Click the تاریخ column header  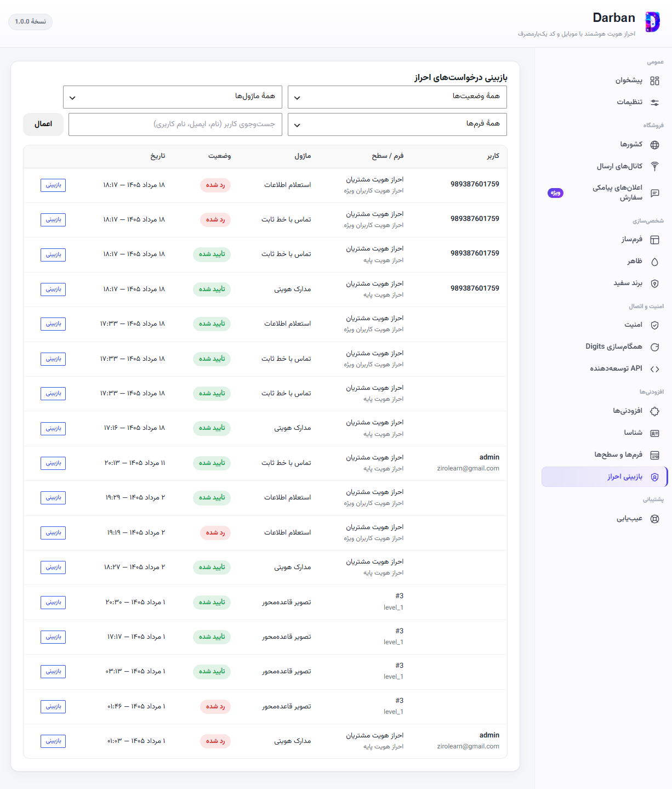click(158, 156)
